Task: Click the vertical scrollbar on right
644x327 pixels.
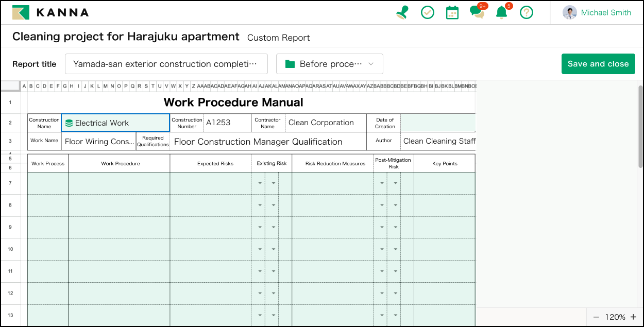Action: (640, 127)
